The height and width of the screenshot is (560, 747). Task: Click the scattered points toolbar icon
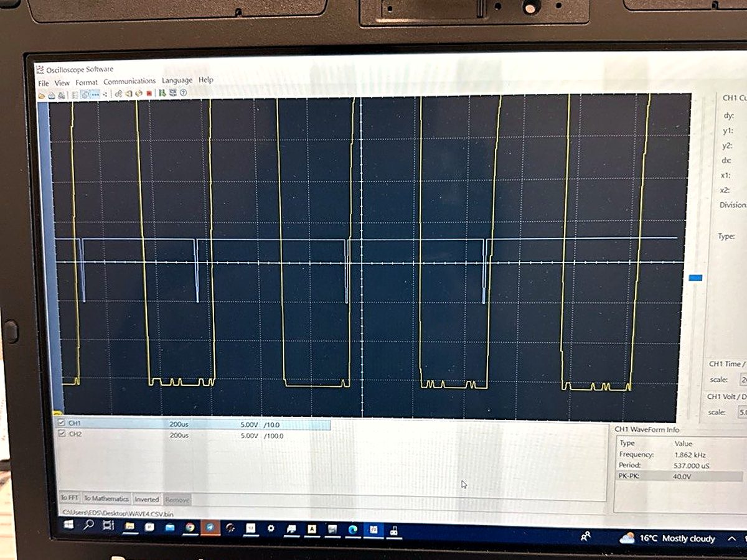pos(105,94)
